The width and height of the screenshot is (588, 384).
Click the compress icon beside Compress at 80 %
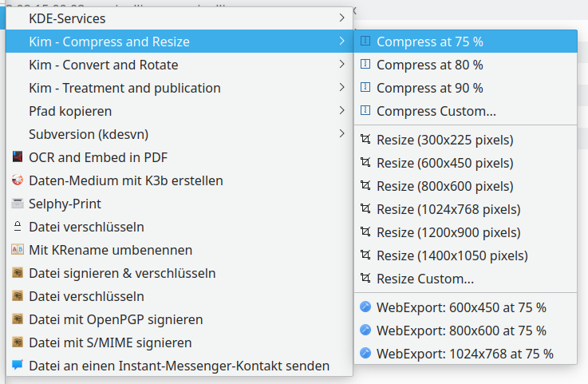(365, 64)
